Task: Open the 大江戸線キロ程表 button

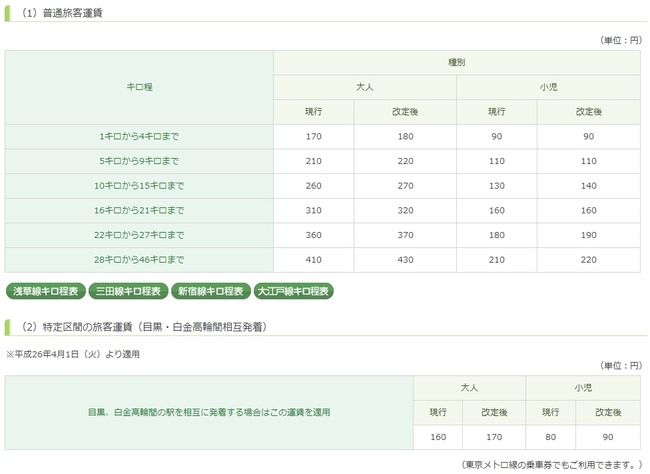Action: click(x=293, y=291)
